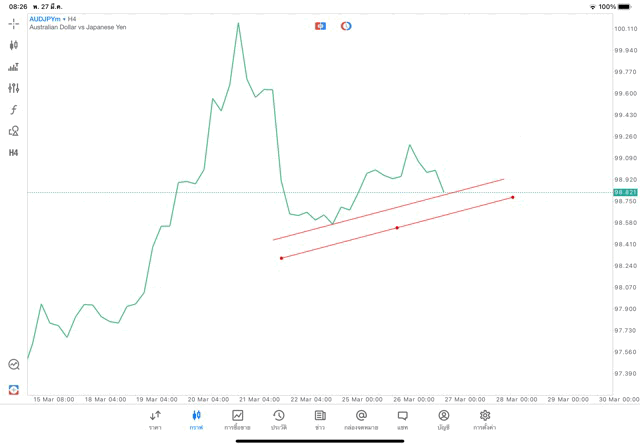Switch to the ราคา quotes tab
The height and width of the screenshot is (447, 640).
155,420
